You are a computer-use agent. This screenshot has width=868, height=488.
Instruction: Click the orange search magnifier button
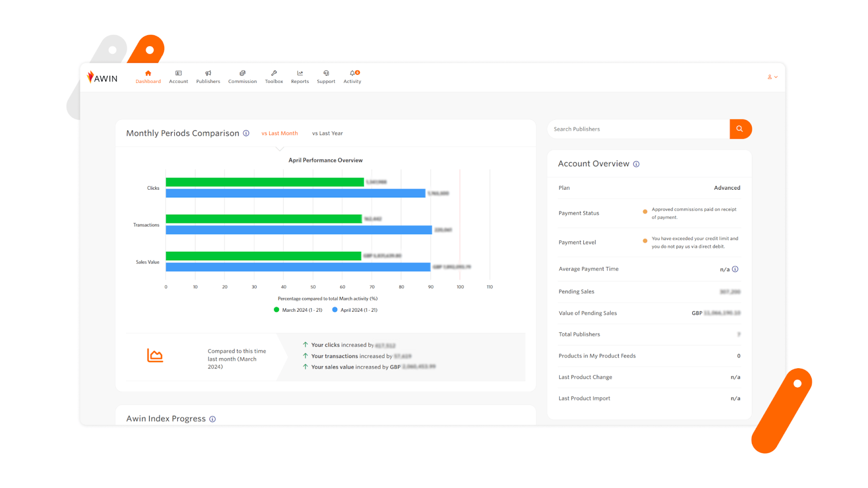(741, 129)
